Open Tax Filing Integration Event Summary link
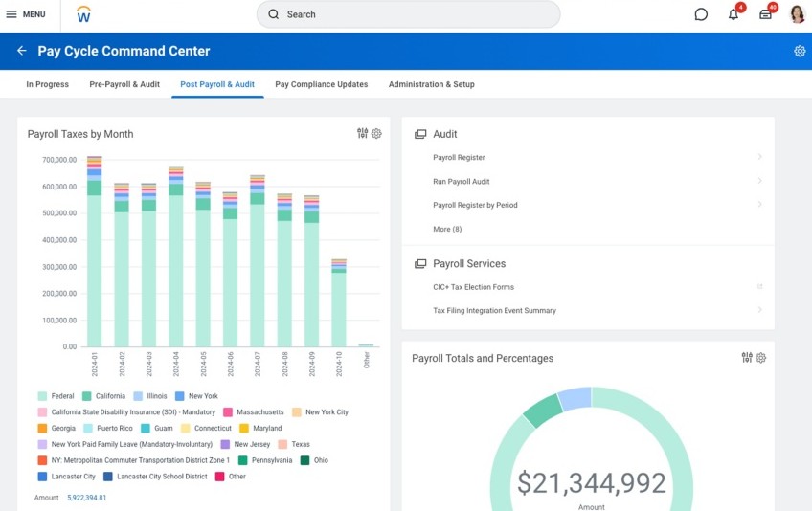 pyautogui.click(x=494, y=311)
